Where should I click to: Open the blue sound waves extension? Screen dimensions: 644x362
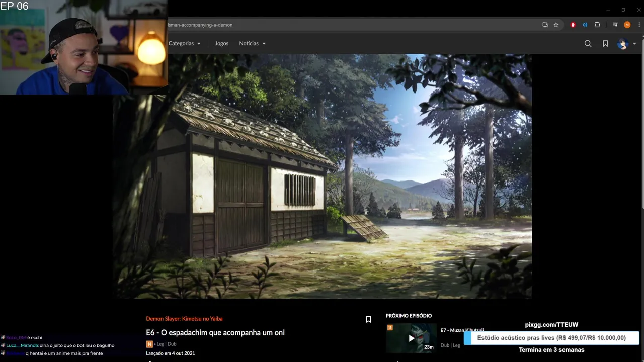(x=585, y=25)
